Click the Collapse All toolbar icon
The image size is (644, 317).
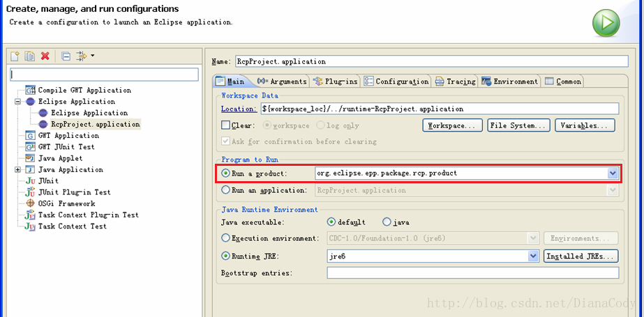[x=66, y=56]
